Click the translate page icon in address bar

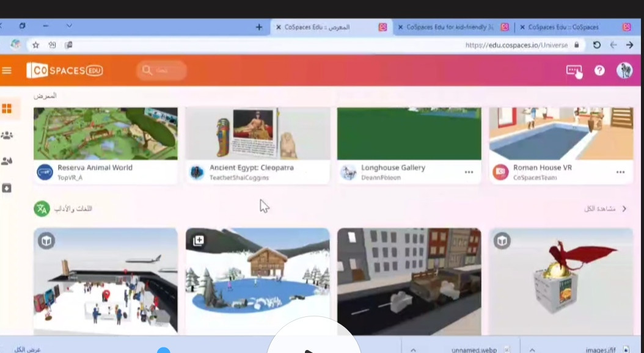(x=52, y=45)
